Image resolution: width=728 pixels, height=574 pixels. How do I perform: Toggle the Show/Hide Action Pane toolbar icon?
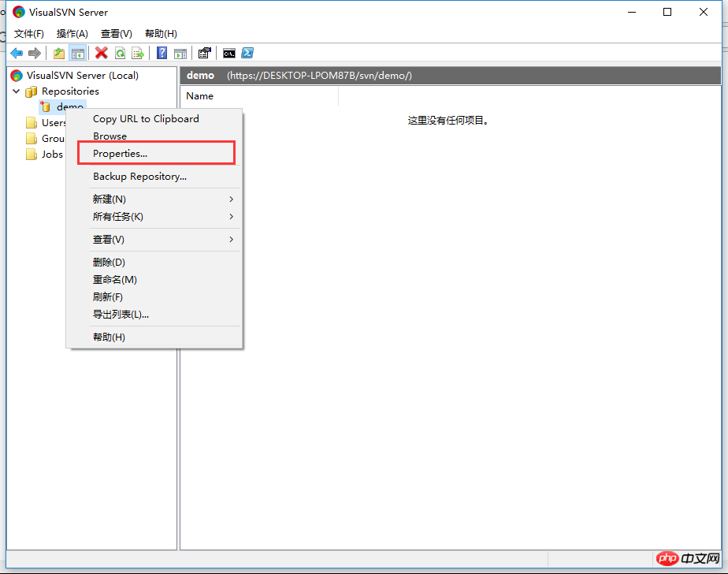click(x=180, y=54)
